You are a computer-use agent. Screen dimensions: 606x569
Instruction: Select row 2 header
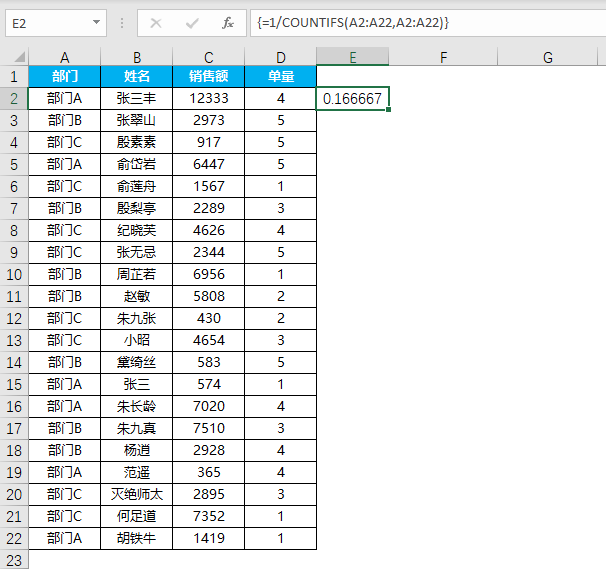[14, 99]
